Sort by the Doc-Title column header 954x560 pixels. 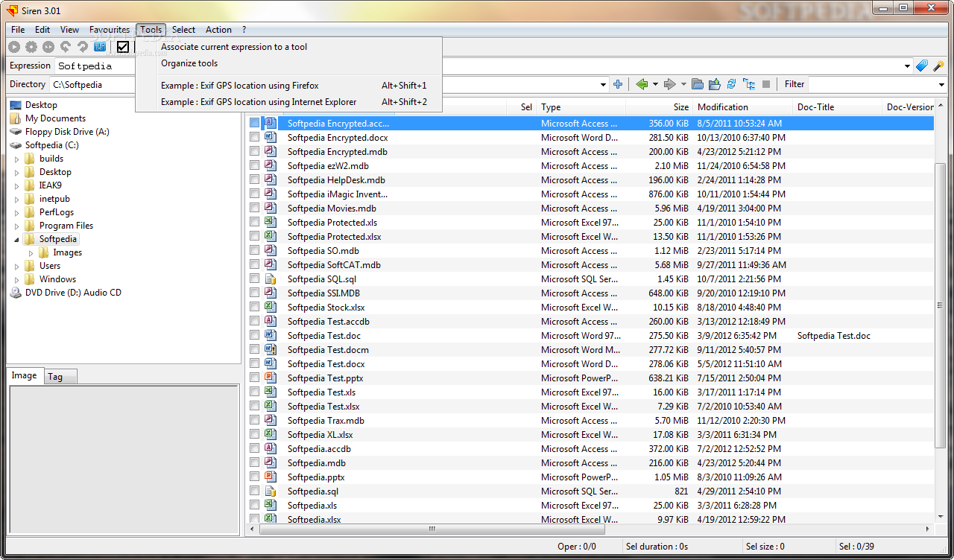pyautogui.click(x=837, y=107)
